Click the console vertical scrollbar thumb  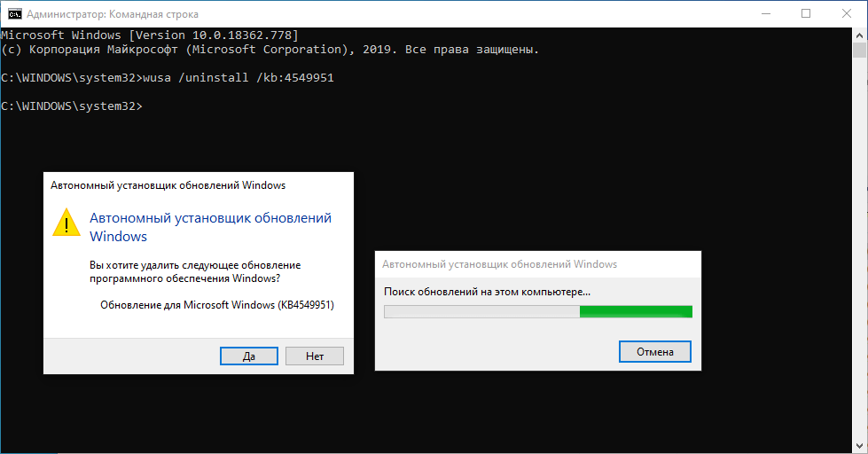(859, 50)
